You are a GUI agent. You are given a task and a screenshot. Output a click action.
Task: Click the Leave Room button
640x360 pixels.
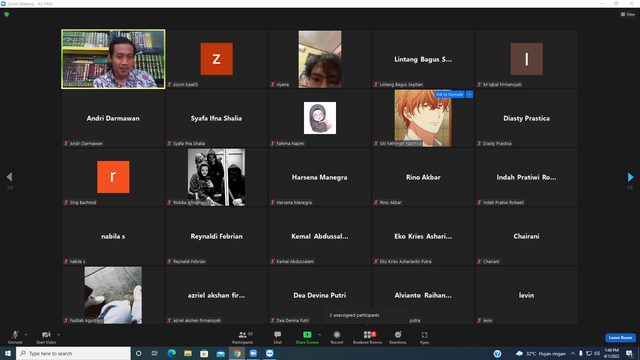coord(620,338)
